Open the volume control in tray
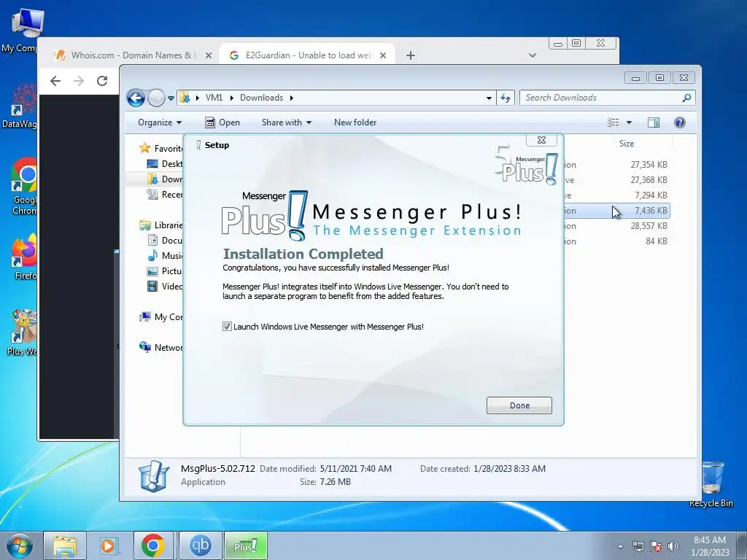The width and height of the screenshot is (747, 560). coord(673,546)
